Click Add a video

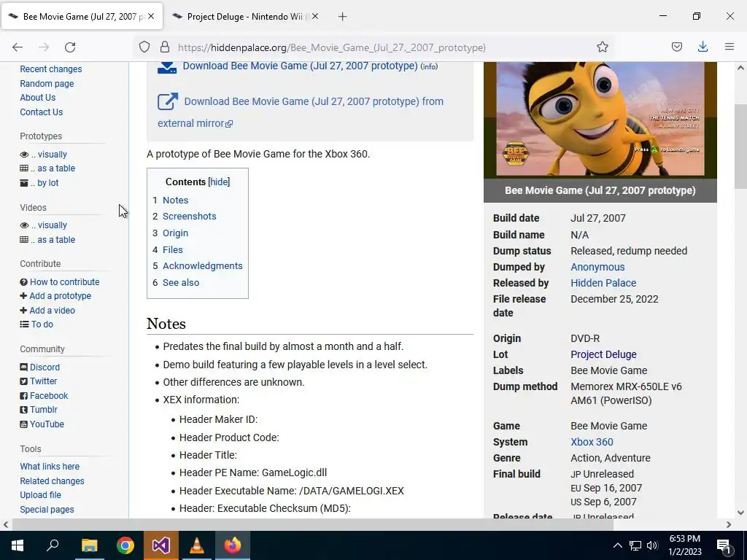coord(52,311)
